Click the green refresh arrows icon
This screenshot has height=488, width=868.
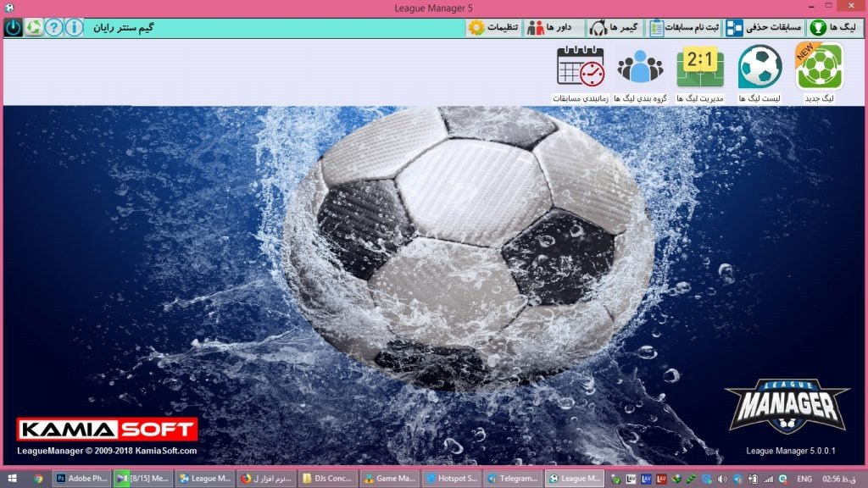pos(34,27)
